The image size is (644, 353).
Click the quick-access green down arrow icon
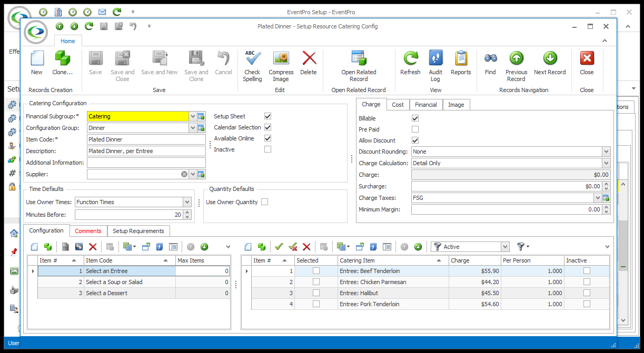tap(74, 26)
